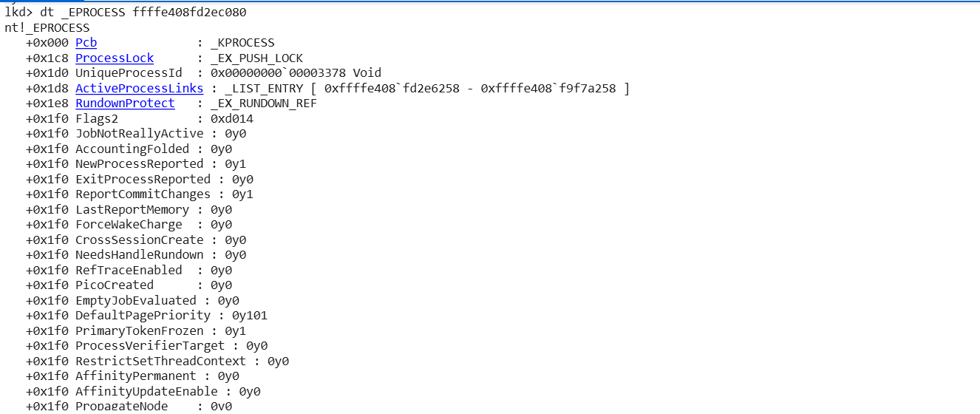Select the AffinityUpdateEnable field line
980x414 pixels.
pos(143,392)
